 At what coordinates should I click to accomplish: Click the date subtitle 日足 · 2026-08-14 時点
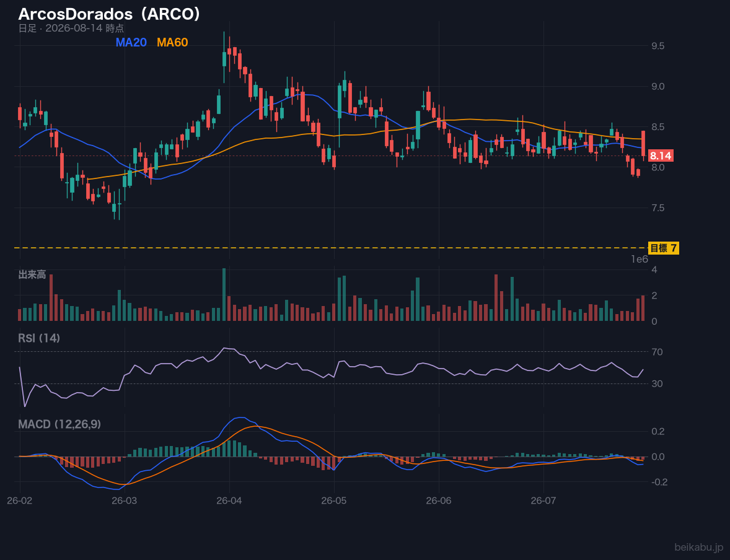(x=71, y=28)
